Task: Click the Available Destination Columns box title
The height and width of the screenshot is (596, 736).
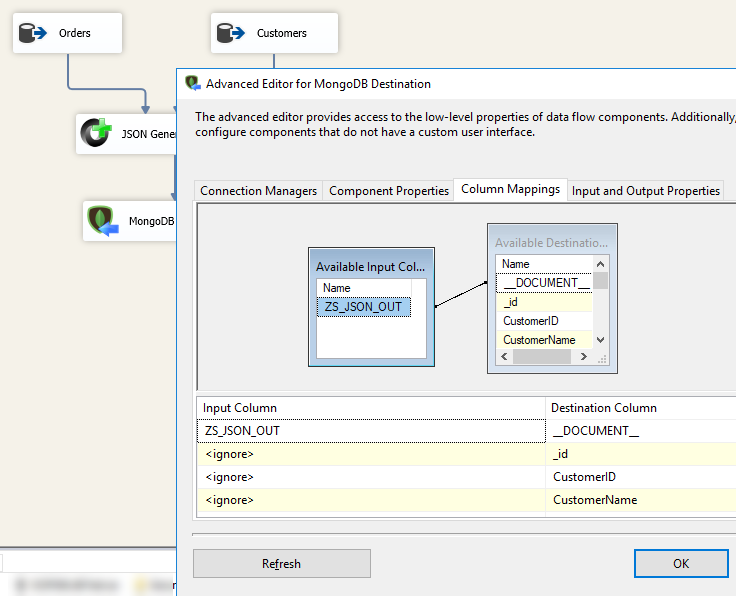Action: click(x=551, y=243)
